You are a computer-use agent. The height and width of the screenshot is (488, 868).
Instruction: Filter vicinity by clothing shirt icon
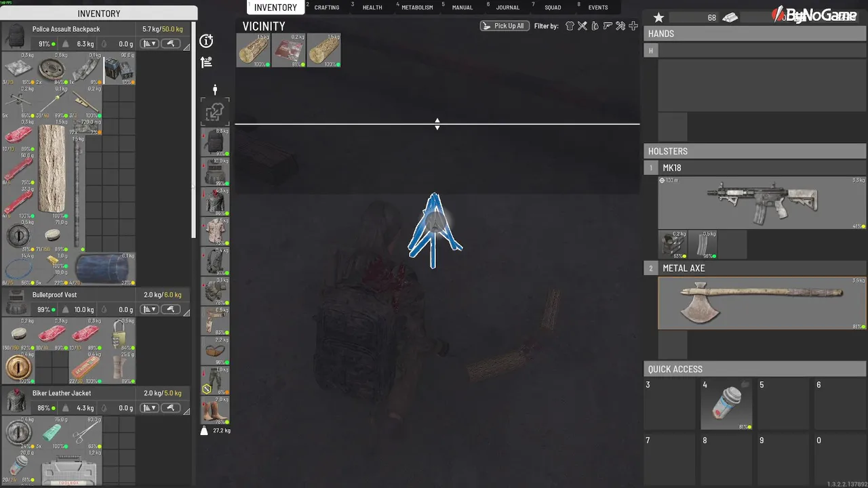(570, 26)
